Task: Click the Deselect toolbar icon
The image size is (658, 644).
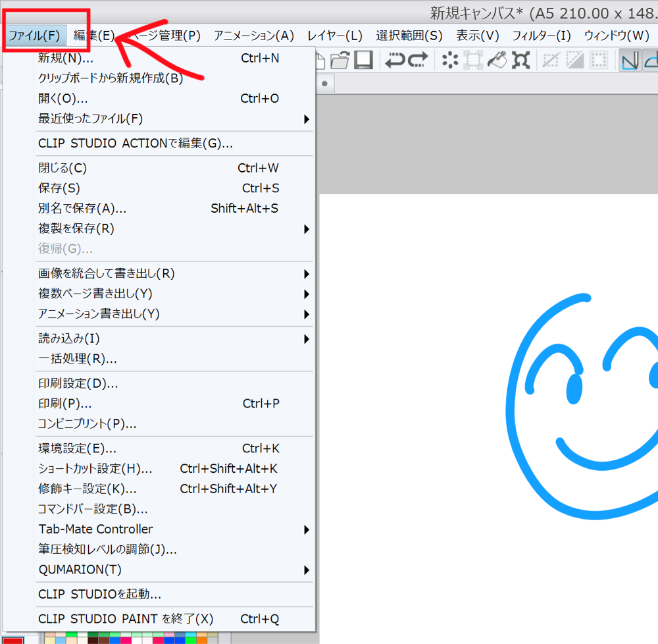Action: coord(551,60)
